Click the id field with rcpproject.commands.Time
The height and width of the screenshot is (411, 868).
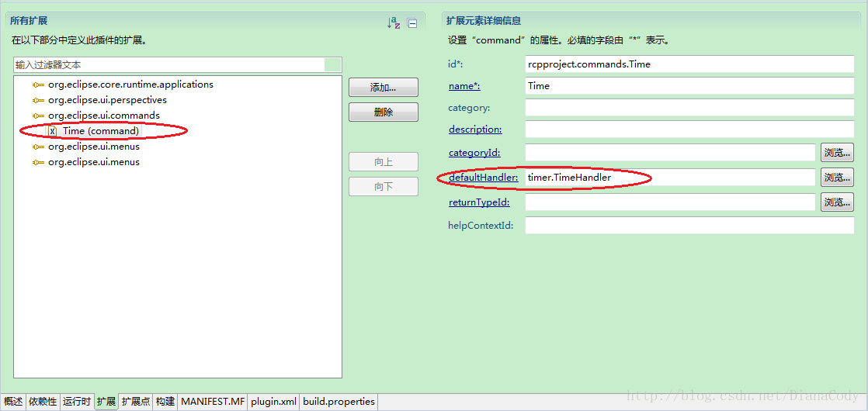(689, 64)
